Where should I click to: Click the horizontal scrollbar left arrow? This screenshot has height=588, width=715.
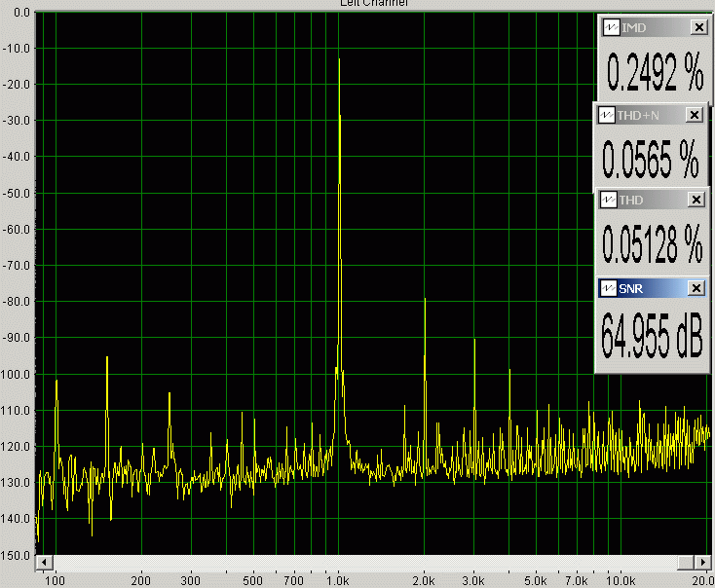point(44,562)
